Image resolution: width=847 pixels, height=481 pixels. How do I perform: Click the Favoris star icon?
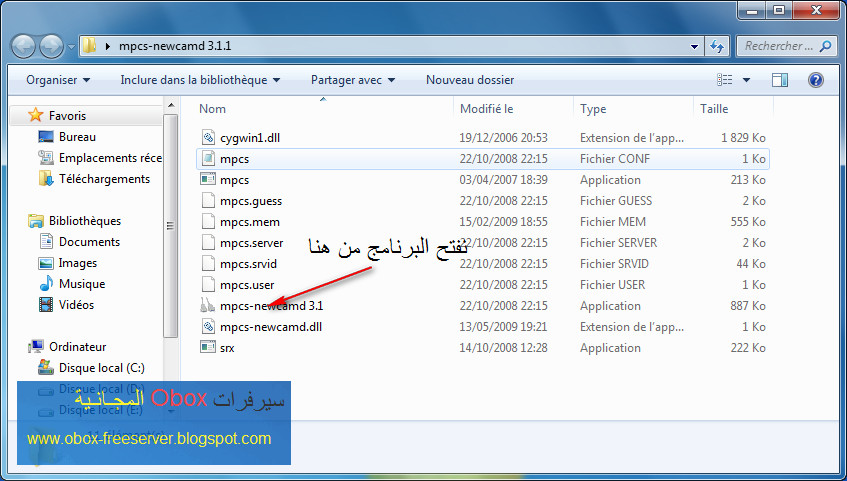36,115
